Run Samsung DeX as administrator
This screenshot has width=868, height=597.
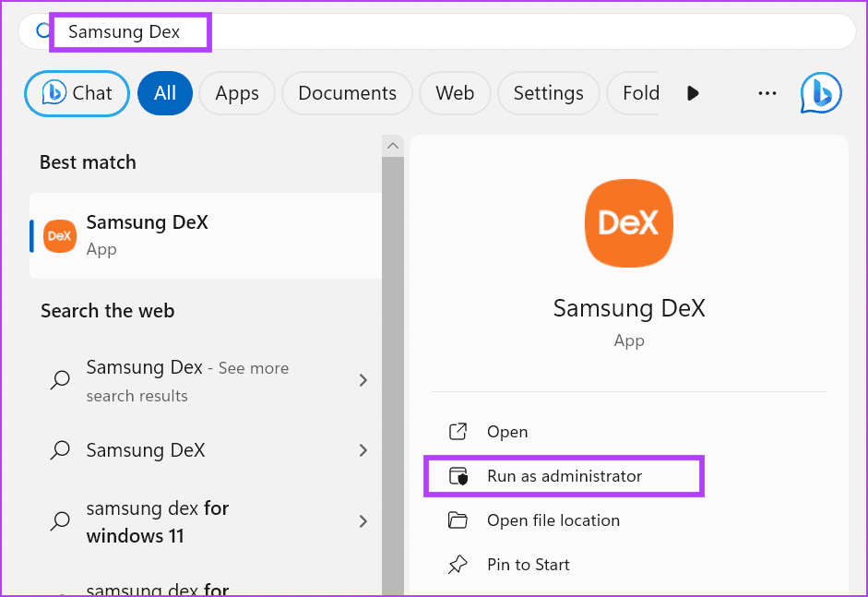coord(564,476)
